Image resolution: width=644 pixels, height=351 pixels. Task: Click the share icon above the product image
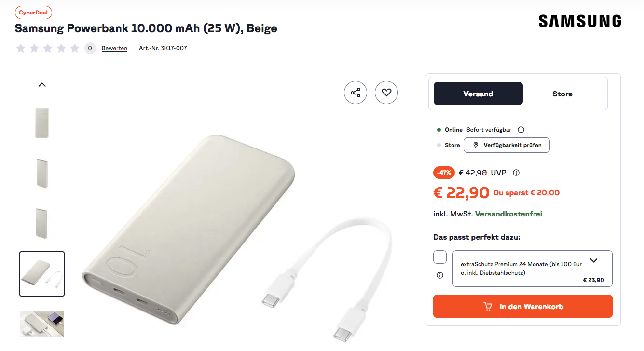[x=356, y=93]
